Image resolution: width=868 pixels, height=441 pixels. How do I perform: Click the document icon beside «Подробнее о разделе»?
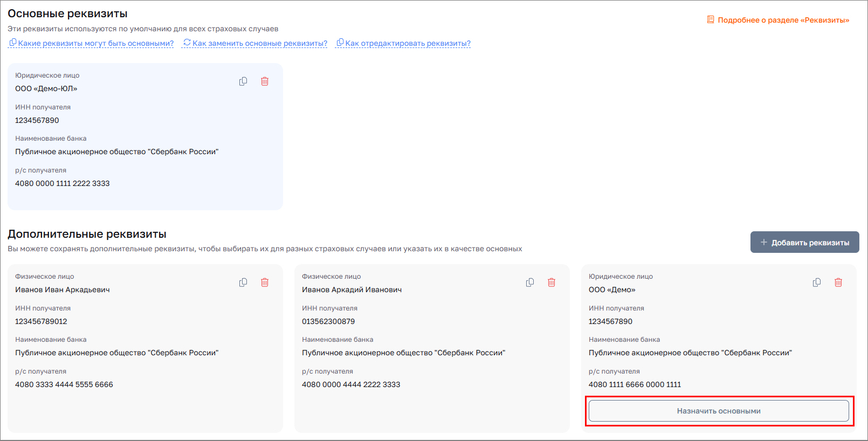pos(711,20)
